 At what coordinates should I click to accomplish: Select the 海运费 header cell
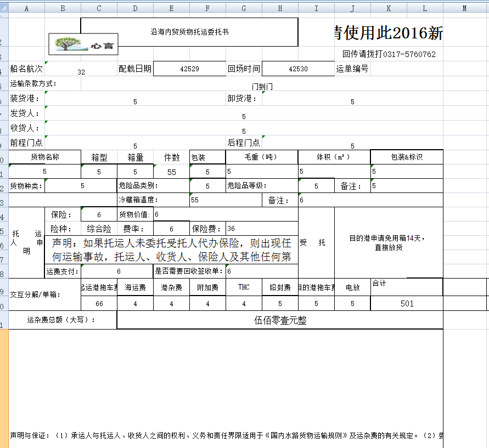[135, 287]
